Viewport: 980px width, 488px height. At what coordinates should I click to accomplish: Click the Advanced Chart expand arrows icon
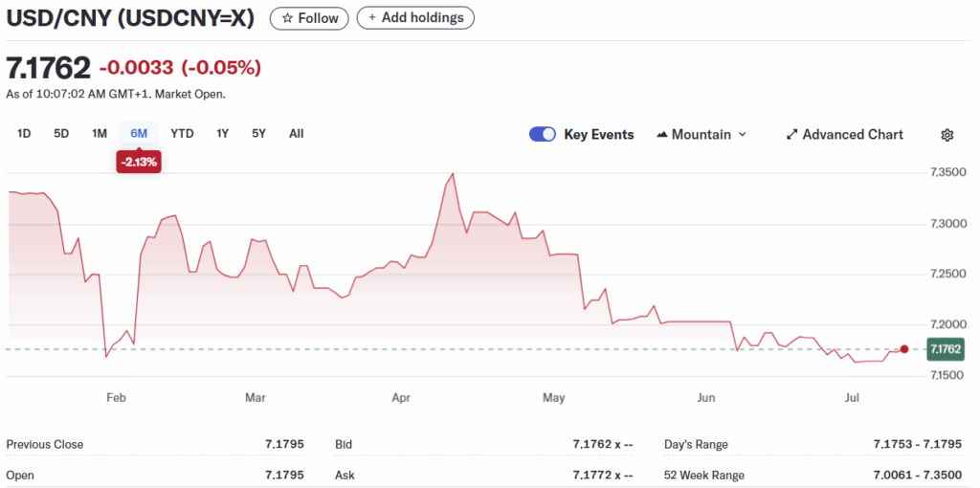tap(791, 134)
